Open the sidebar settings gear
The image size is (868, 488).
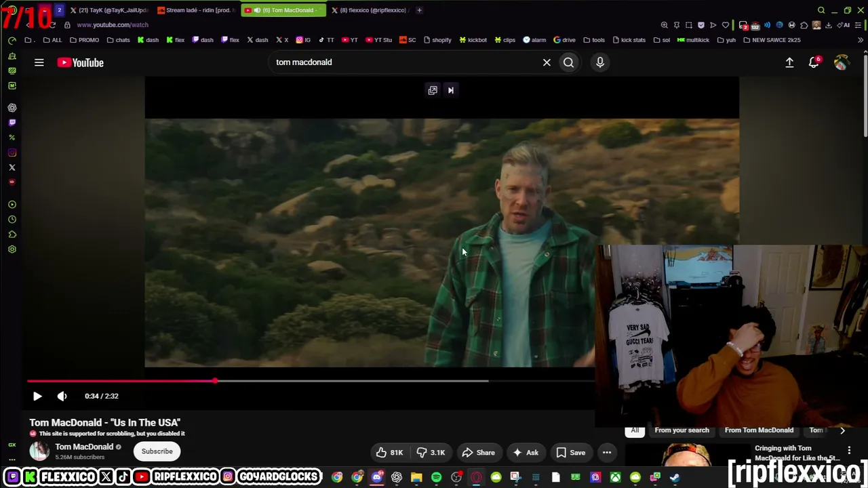tap(12, 249)
